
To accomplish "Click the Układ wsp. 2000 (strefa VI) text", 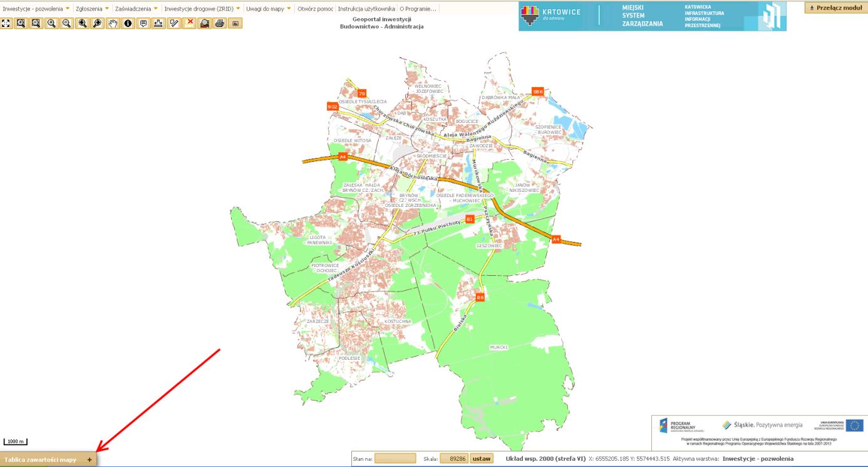I will (545, 459).
